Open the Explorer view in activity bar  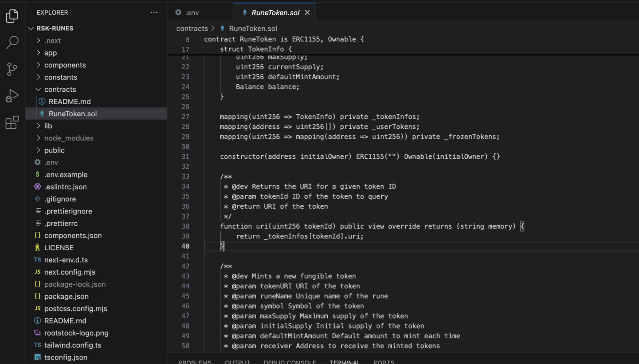[x=12, y=16]
